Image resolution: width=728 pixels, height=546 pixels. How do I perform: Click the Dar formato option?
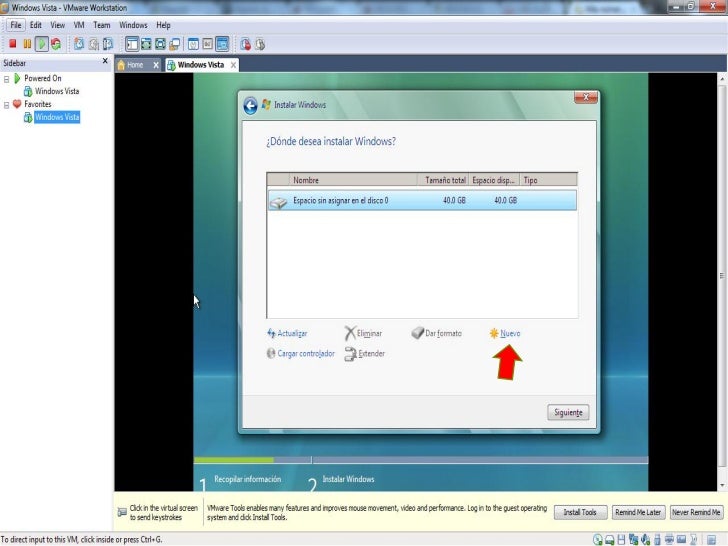(436, 333)
